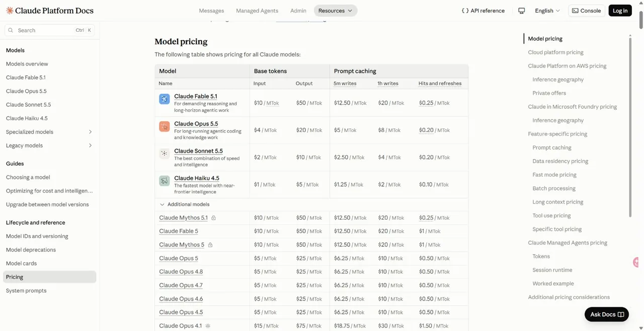Click lock icon next to Claude Mythos 5
Viewport: 644px width, 331px height.
[210, 245]
